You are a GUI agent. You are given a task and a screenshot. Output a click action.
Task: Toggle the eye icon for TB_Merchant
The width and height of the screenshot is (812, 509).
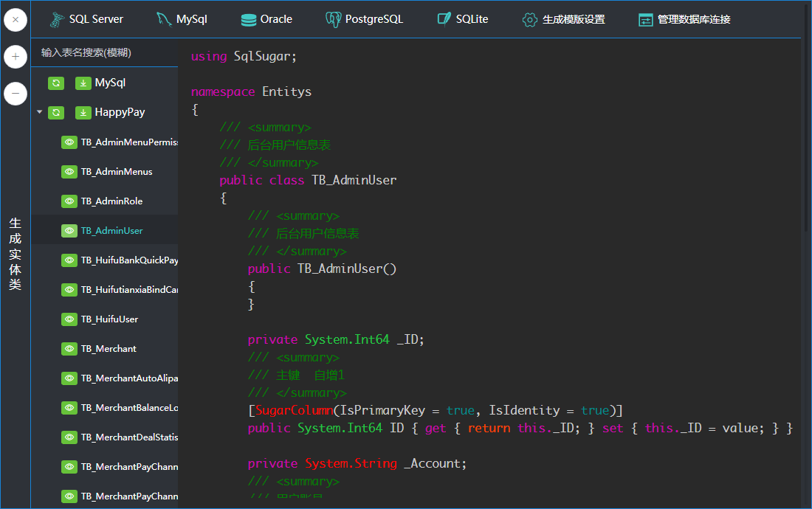click(69, 349)
